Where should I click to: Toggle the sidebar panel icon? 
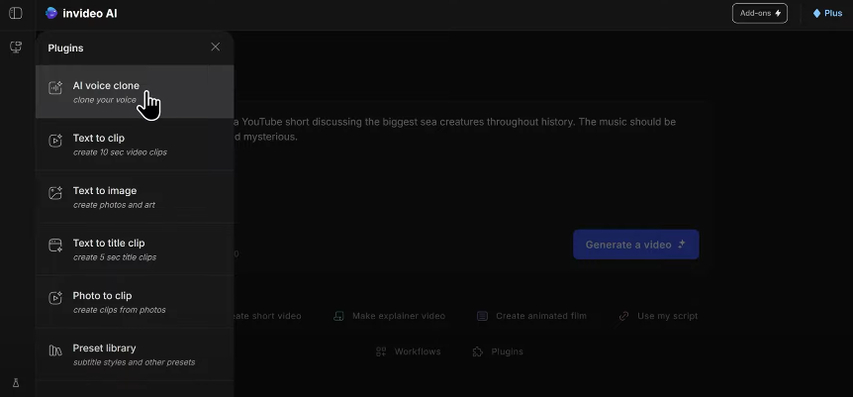[x=16, y=13]
